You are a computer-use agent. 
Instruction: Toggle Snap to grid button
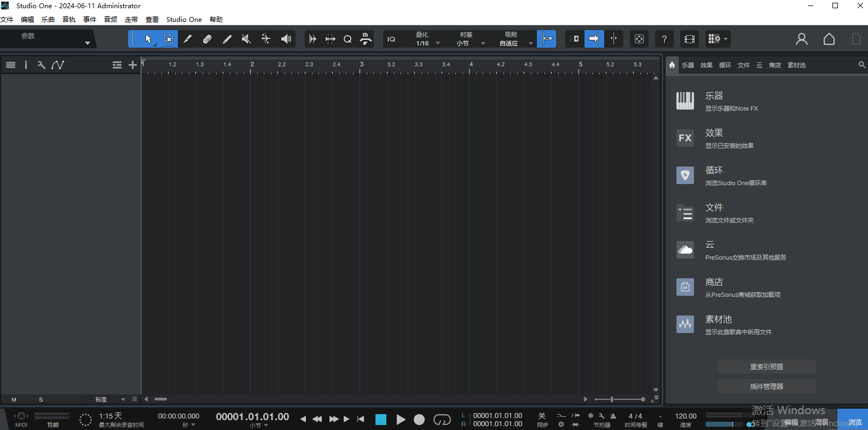[x=546, y=39]
